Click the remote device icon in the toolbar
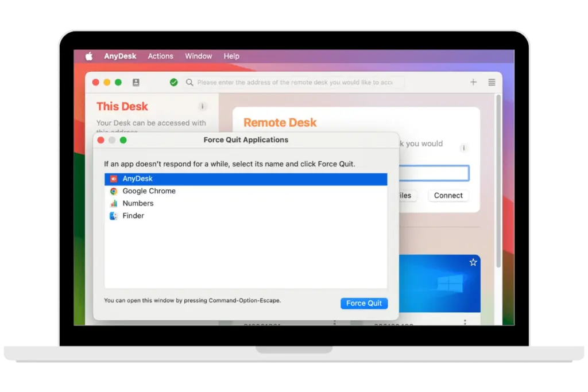 click(x=136, y=82)
